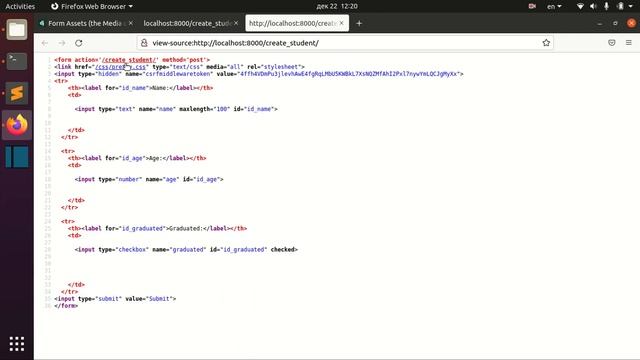Click the Age: label text
Viewport: 640px width, 360px height.
click(156, 158)
